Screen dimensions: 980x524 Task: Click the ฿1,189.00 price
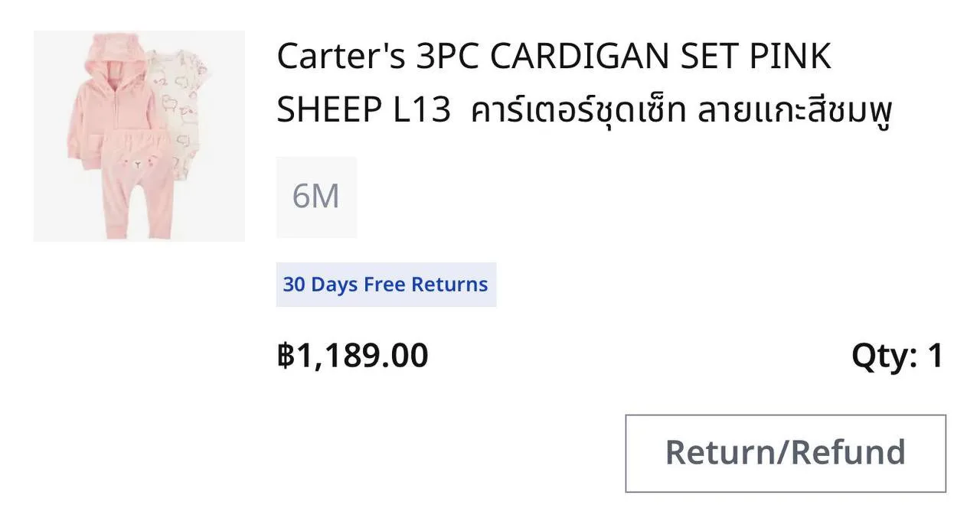coord(352,356)
